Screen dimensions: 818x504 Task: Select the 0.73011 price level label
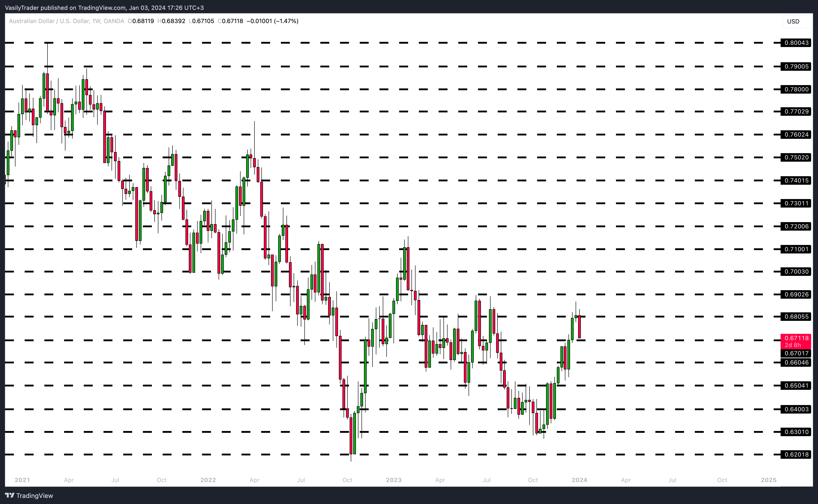click(x=796, y=203)
